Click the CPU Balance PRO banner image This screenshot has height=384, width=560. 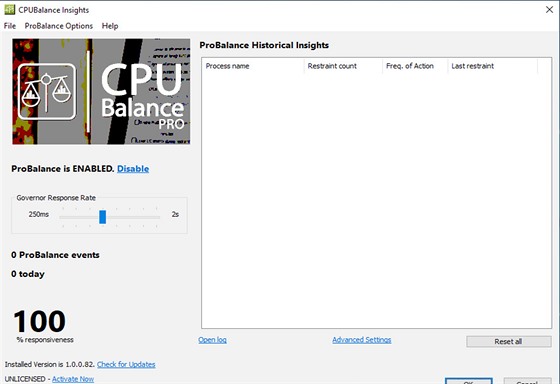pos(101,91)
